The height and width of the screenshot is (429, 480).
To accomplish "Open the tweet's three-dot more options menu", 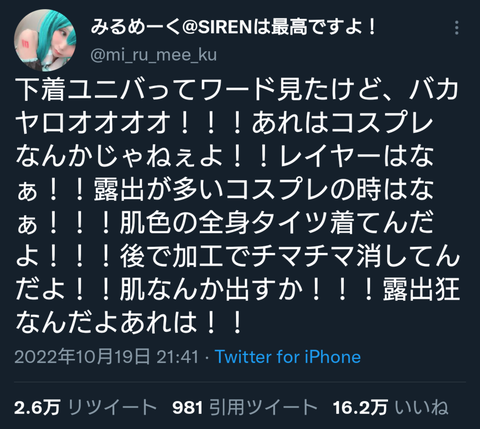I will point(456,28).
